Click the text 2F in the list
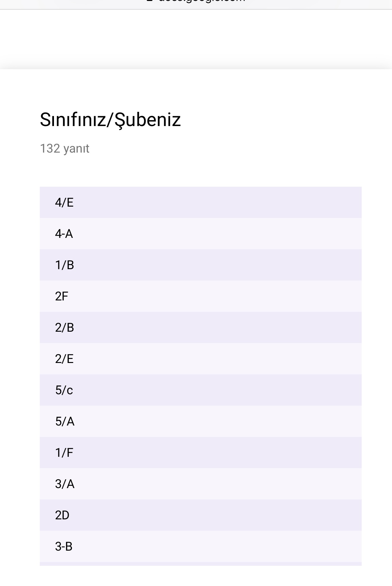The width and height of the screenshot is (392, 586). point(62,296)
